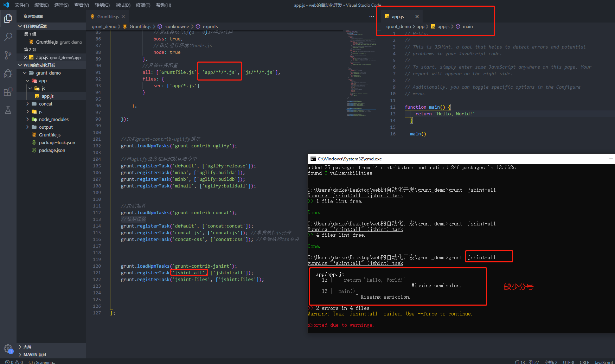Open the 编辑(E) menu

click(x=41, y=5)
